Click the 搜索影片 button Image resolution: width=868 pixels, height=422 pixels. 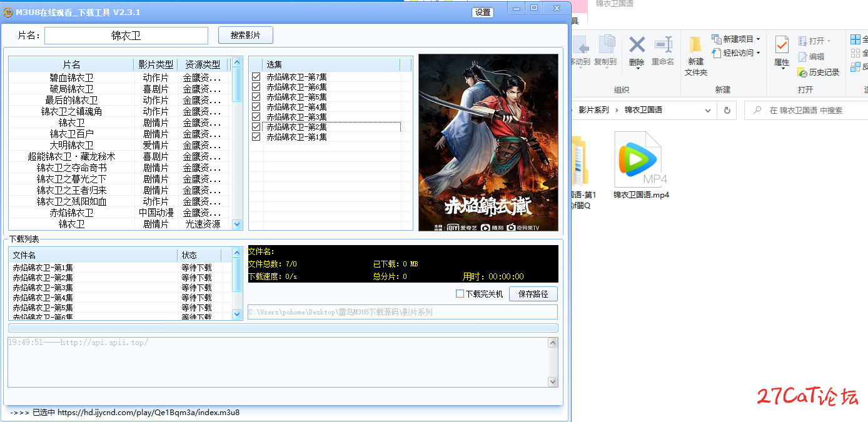click(246, 35)
